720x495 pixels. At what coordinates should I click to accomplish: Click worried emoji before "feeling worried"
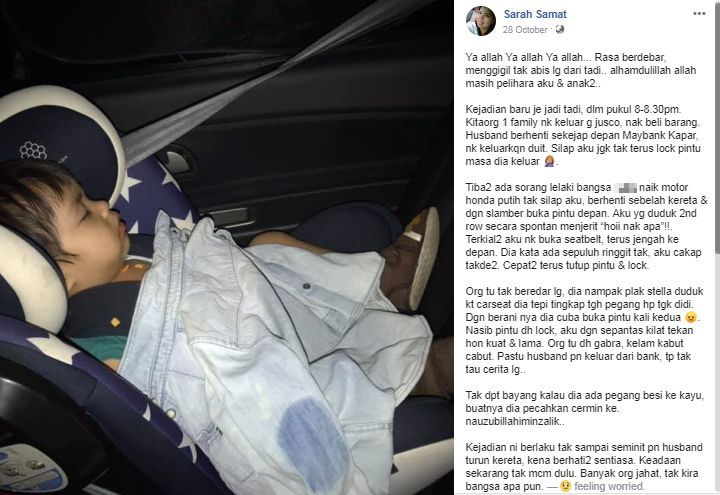pos(565,486)
